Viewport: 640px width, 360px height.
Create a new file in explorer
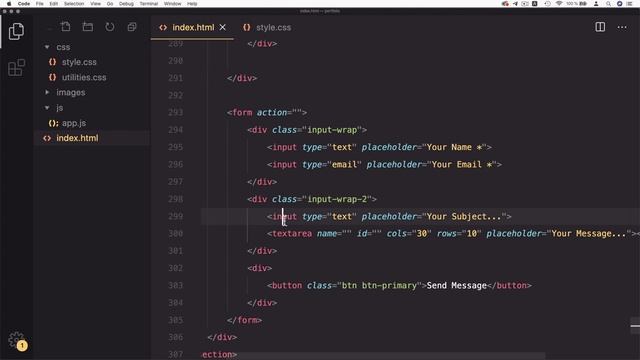65,27
